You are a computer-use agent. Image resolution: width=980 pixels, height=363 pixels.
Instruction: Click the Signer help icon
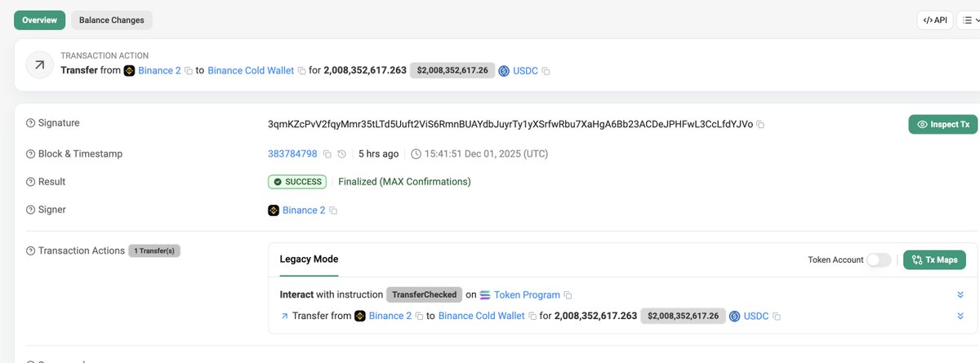click(31, 210)
